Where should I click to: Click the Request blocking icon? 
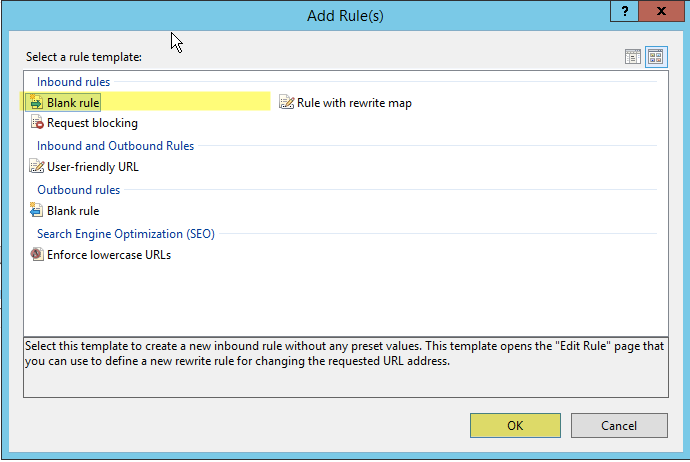[x=37, y=122]
